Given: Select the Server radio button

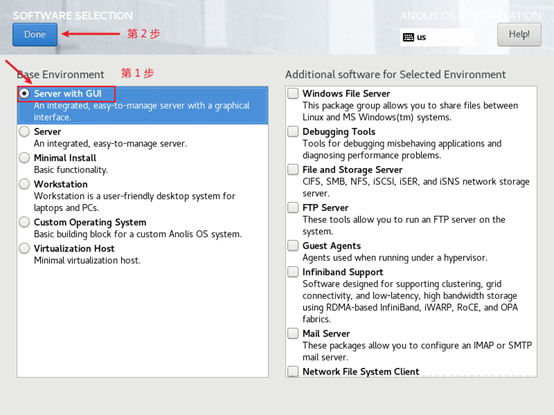Looking at the screenshot, I should (x=24, y=131).
